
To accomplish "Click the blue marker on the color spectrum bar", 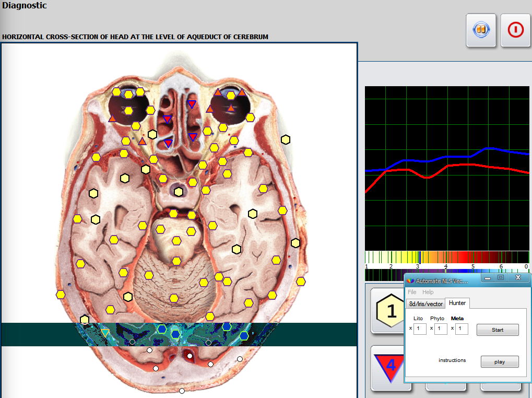I will (420, 257).
